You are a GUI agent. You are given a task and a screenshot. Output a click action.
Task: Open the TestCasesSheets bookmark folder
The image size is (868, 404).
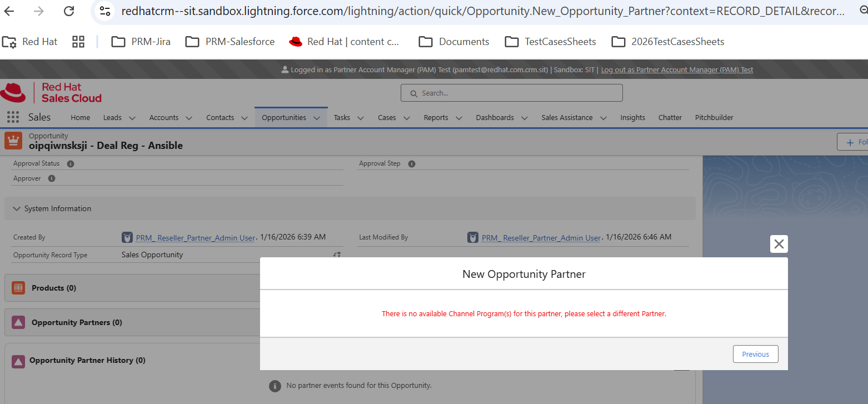(550, 42)
